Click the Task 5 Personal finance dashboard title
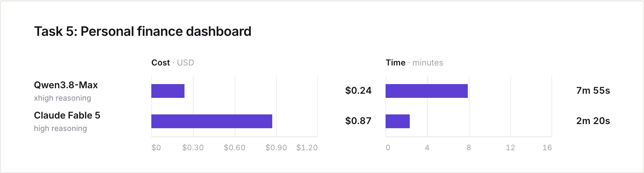Image resolution: width=644 pixels, height=173 pixels. pyautogui.click(x=143, y=31)
